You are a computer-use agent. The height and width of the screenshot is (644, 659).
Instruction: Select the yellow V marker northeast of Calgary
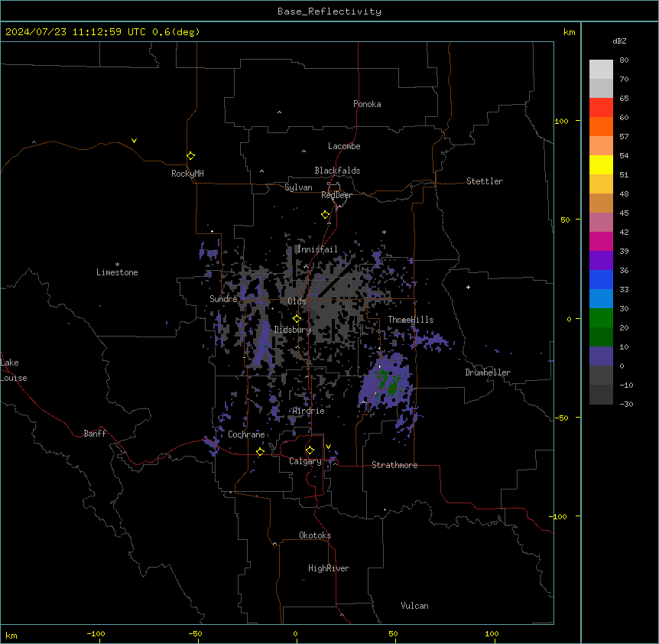(x=328, y=447)
